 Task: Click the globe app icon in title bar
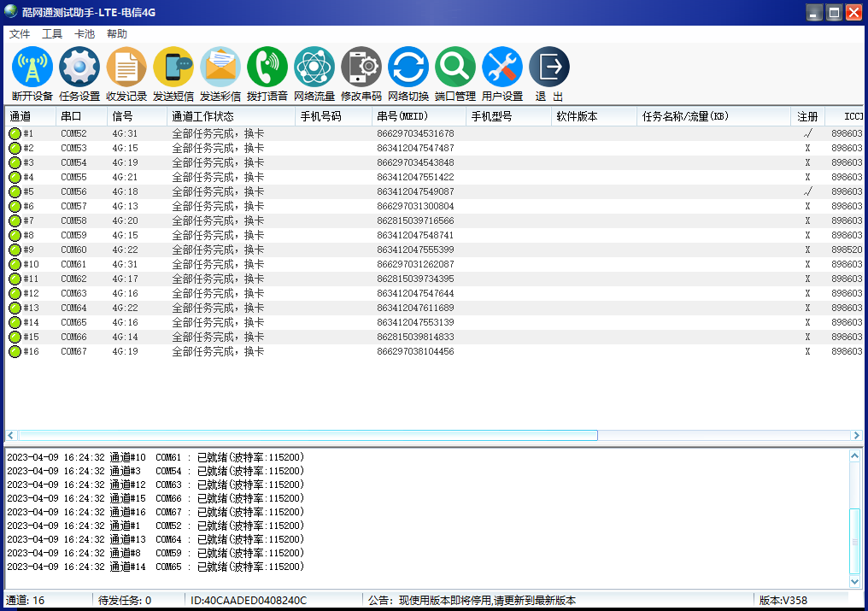click(x=11, y=11)
